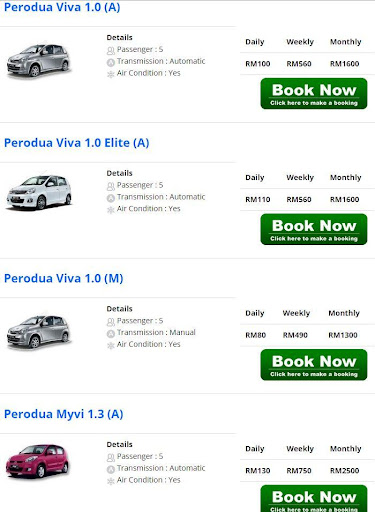Open the silver Perodua Viva 1.0 (M) thumbnail
Image resolution: width=375 pixels, height=512 pixels.
click(x=38, y=332)
